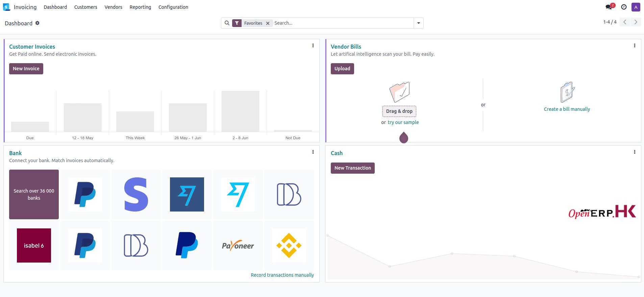Open the Configuration menu
This screenshot has width=644, height=297.
(173, 7)
